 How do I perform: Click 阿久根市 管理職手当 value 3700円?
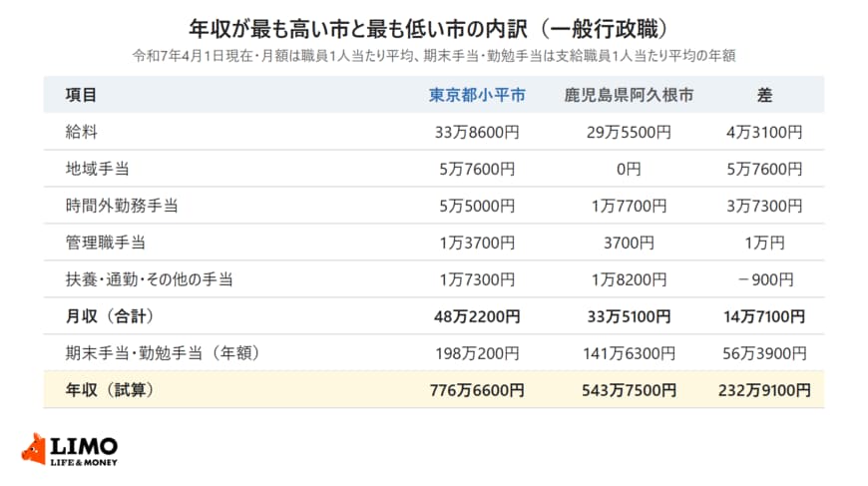(629, 243)
